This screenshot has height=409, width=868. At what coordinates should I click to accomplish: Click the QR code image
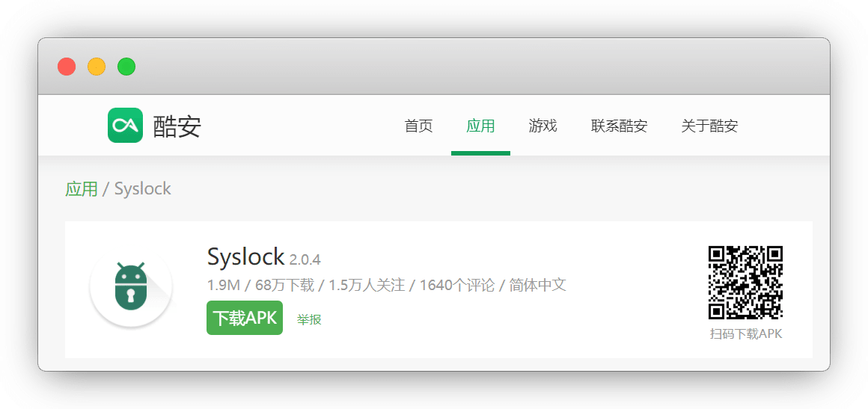pyautogui.click(x=746, y=282)
